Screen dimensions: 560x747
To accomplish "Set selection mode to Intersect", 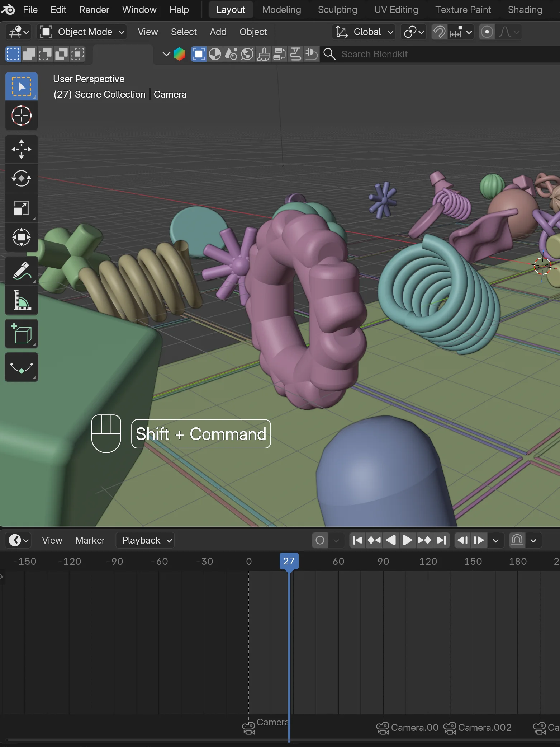I will 77,54.
